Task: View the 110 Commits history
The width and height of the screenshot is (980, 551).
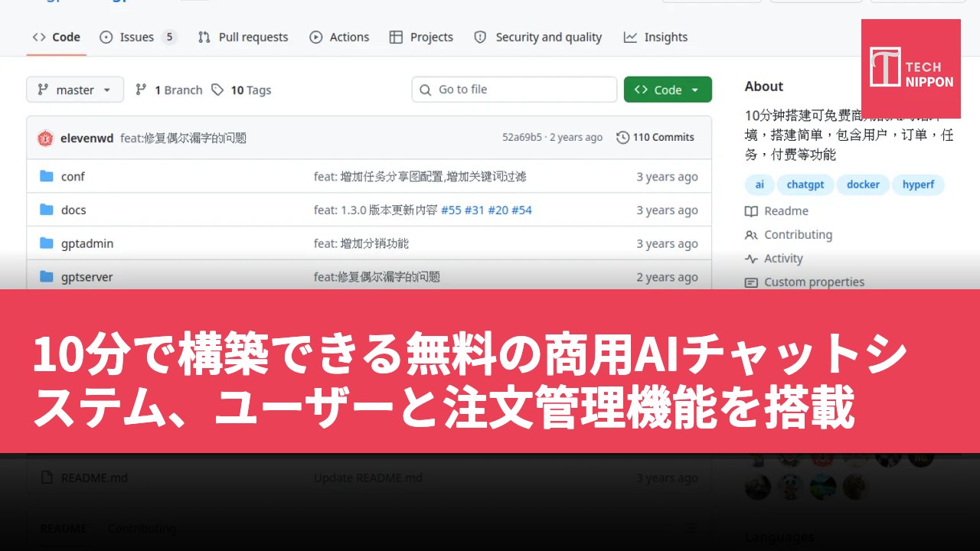Action: 655,138
